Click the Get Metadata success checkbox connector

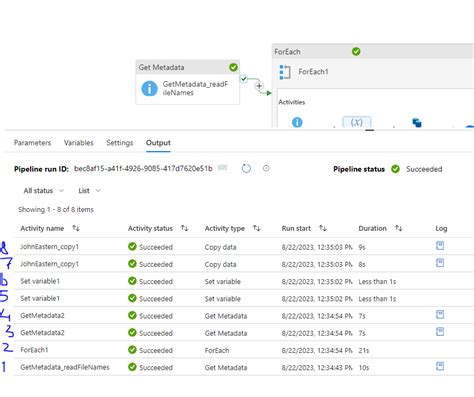coord(244,79)
